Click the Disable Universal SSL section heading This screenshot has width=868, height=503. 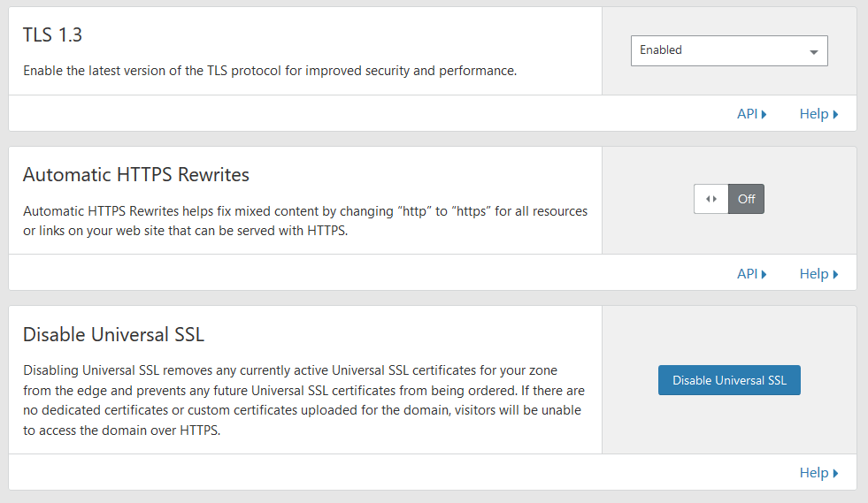tap(113, 335)
